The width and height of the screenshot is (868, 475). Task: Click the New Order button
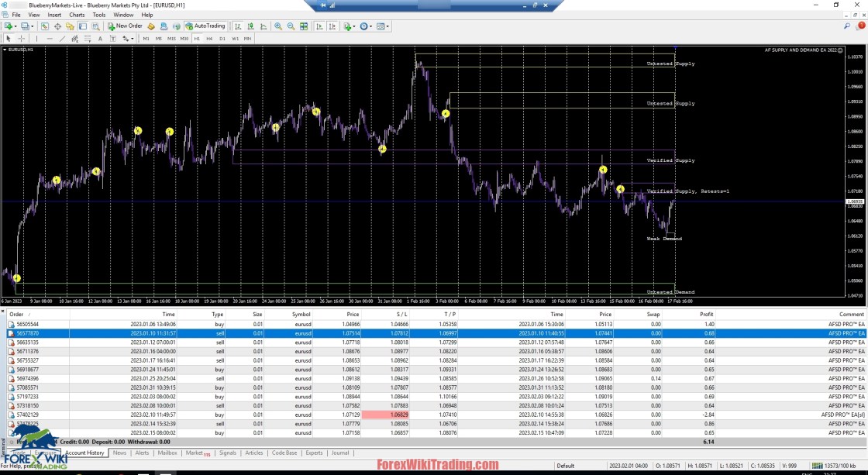tap(125, 26)
